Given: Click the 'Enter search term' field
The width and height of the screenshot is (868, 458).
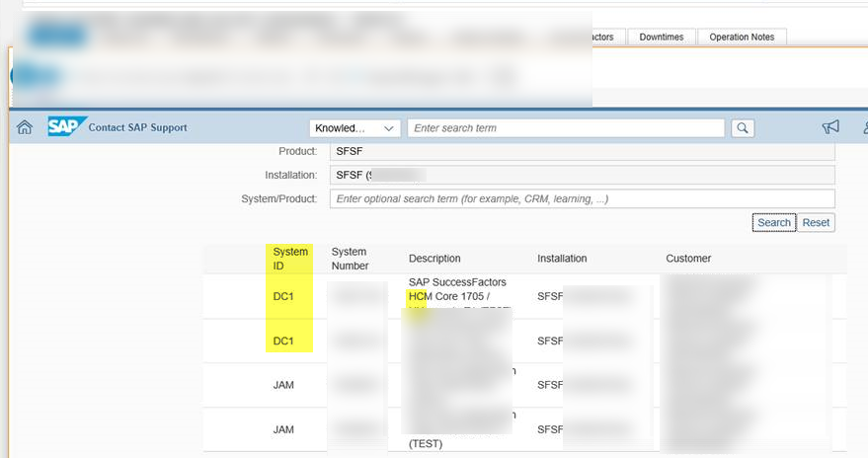Looking at the screenshot, I should [566, 128].
